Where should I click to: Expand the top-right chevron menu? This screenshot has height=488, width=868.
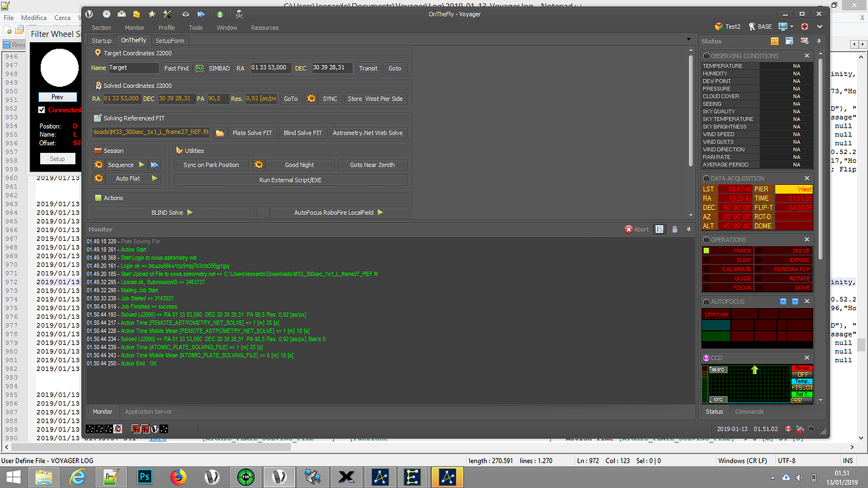click(820, 27)
